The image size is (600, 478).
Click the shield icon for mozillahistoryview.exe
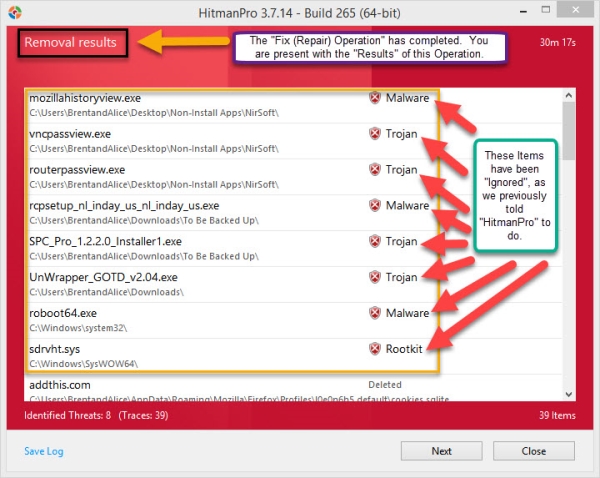pos(375,98)
